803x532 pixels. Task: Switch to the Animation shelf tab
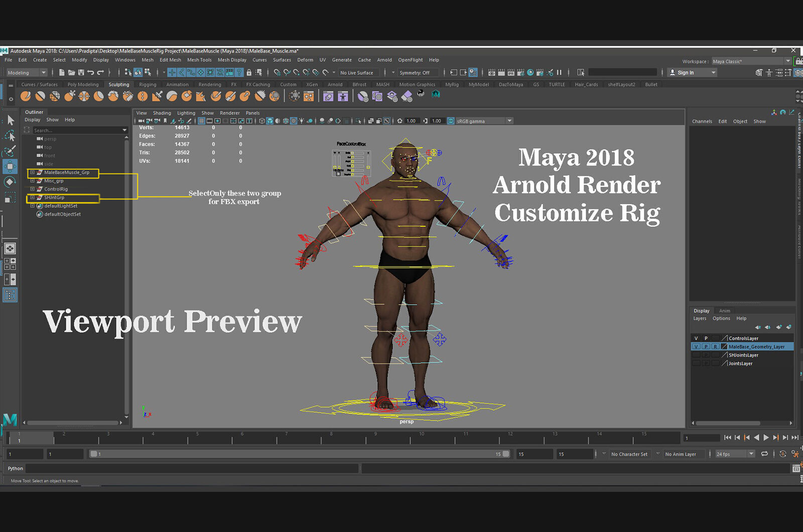tap(178, 84)
